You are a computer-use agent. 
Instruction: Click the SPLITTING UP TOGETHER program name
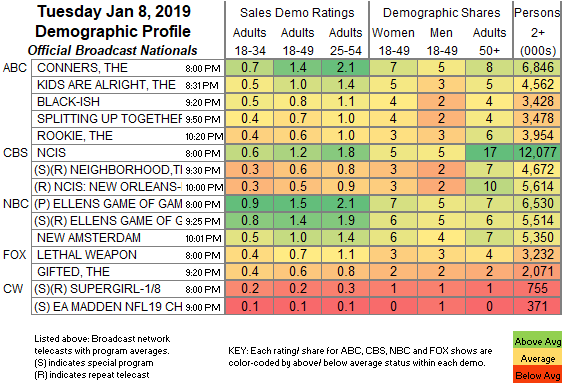[x=109, y=119]
